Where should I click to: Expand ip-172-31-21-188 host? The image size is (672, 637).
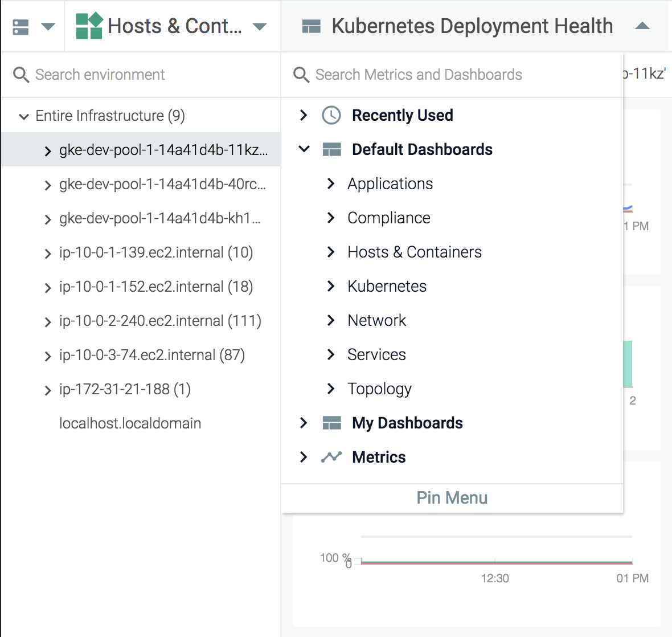coord(48,390)
